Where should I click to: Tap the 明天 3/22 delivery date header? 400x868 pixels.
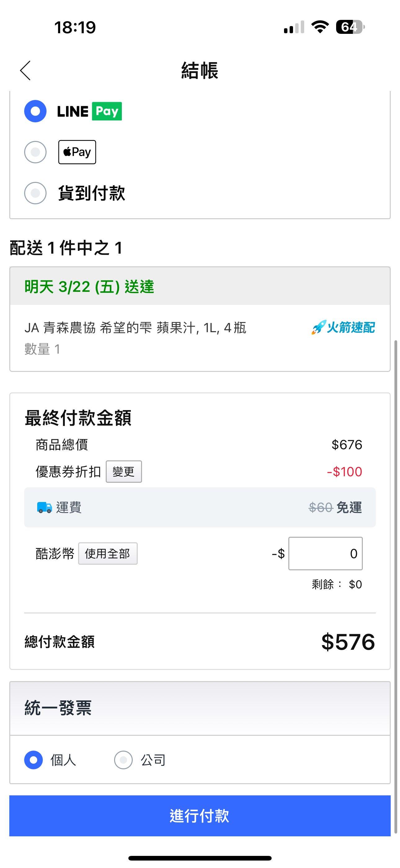pos(89,287)
